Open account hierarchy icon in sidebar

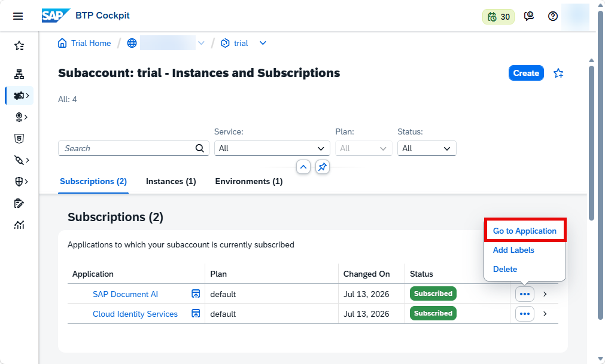[x=19, y=74]
